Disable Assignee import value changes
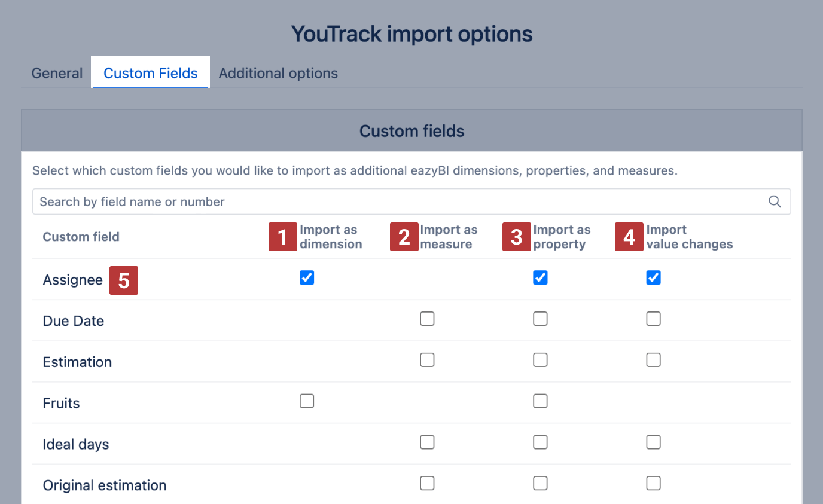The height and width of the screenshot is (504, 823). (653, 277)
